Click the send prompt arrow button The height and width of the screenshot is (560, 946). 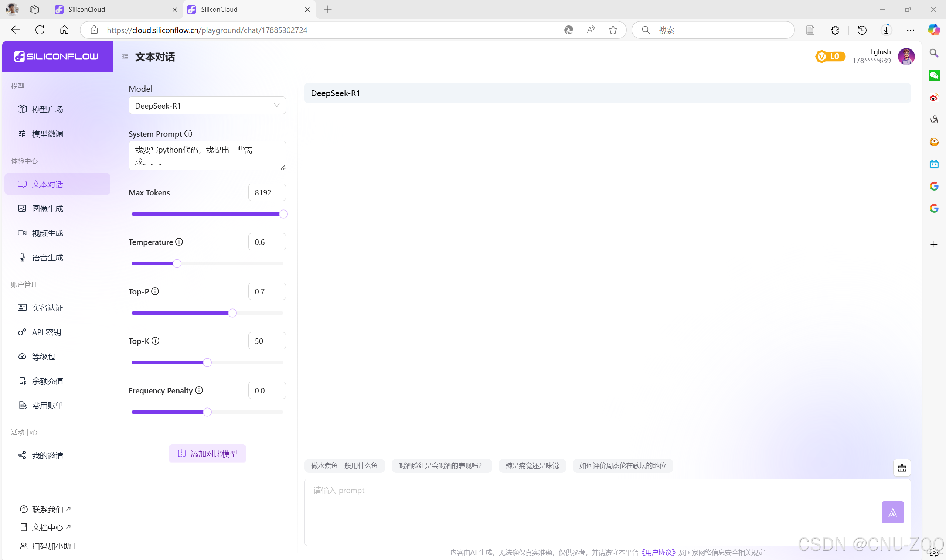(892, 512)
